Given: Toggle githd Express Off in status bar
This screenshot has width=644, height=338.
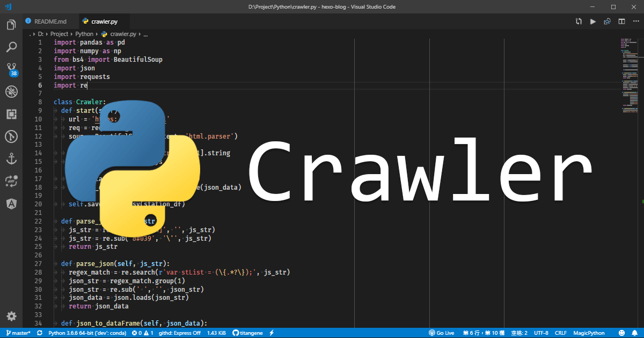Looking at the screenshot, I should (x=180, y=333).
